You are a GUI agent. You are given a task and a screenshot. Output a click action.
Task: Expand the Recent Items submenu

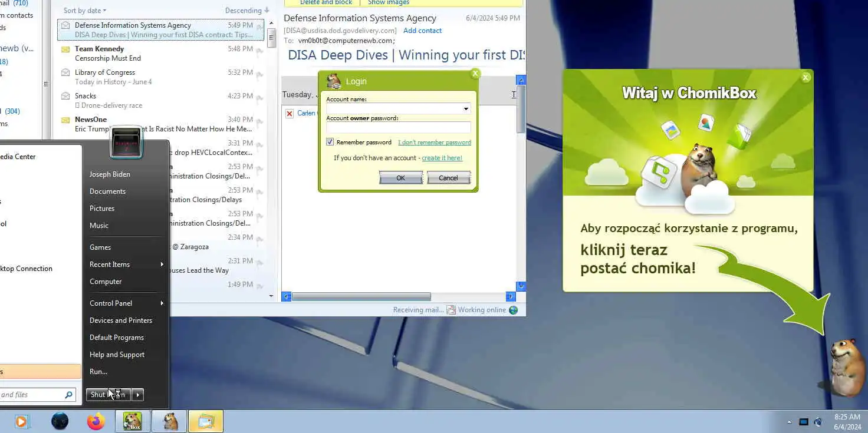point(162,265)
